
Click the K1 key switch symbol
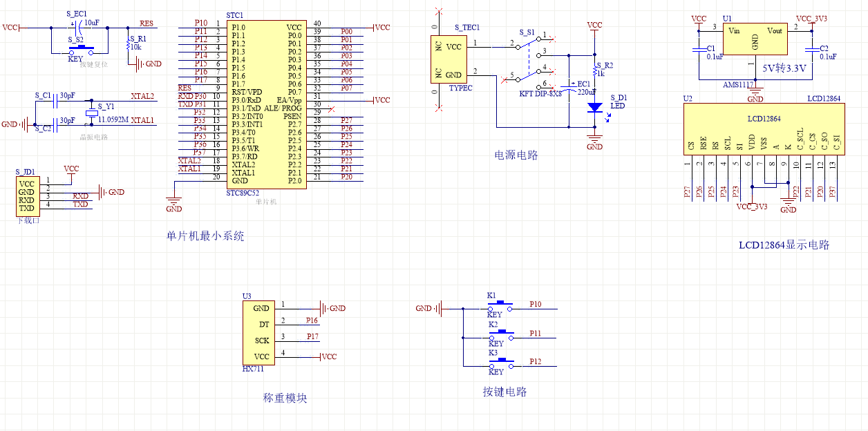pos(501,305)
